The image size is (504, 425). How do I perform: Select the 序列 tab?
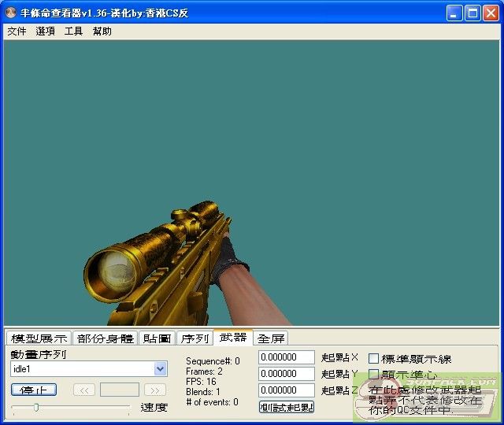[x=195, y=338]
